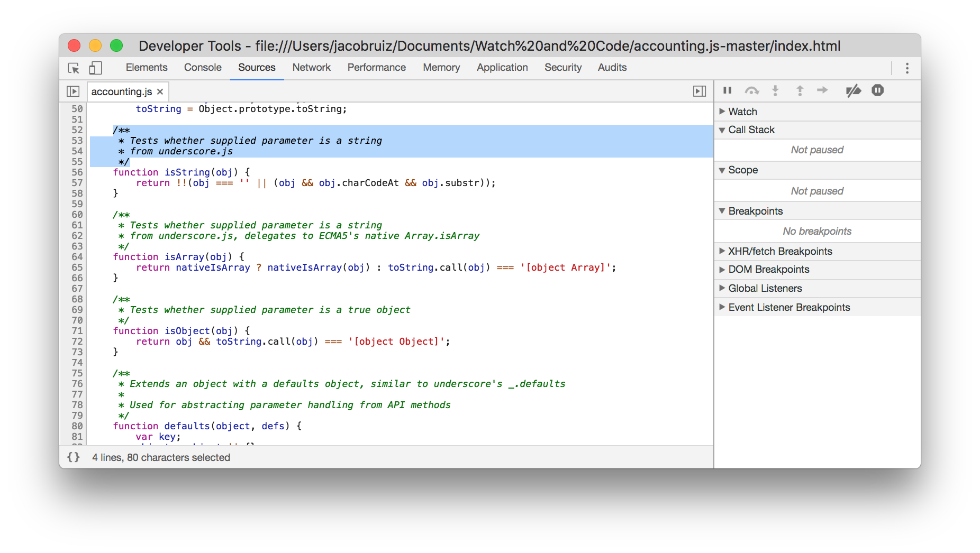Click the Step arrow button
Screen dimensions: 980x553
(822, 90)
